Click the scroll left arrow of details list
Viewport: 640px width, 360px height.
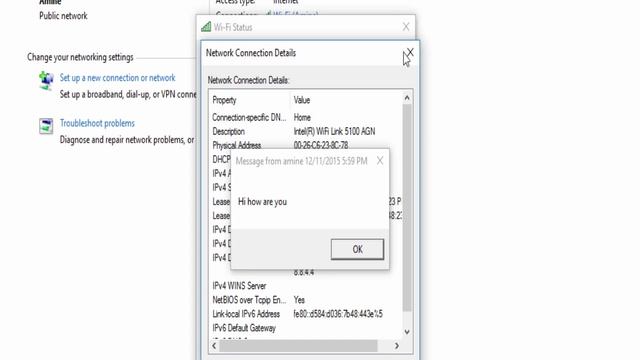coord(214,346)
